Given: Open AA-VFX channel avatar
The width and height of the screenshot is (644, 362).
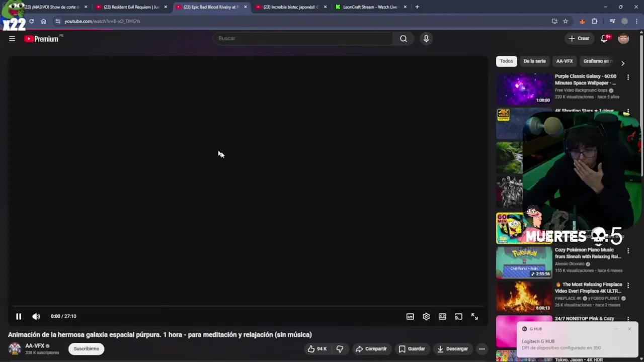Looking at the screenshot, I should pos(15,348).
